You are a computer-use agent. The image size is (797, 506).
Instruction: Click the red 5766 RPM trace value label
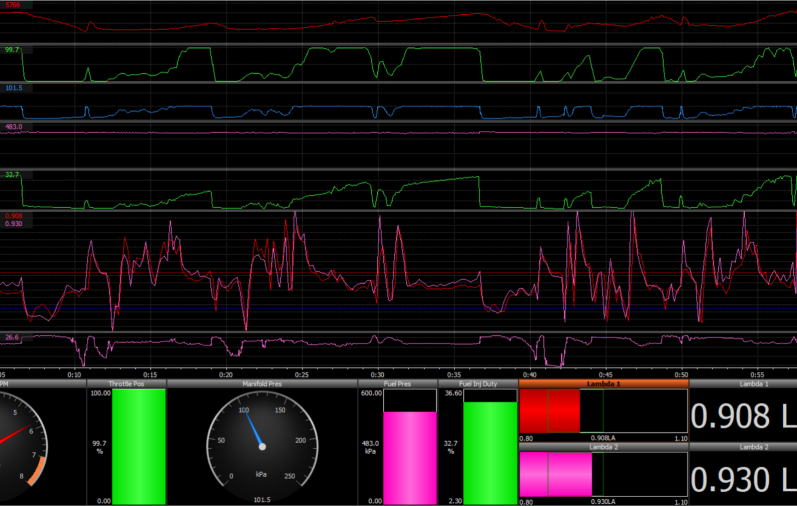pos(12,6)
